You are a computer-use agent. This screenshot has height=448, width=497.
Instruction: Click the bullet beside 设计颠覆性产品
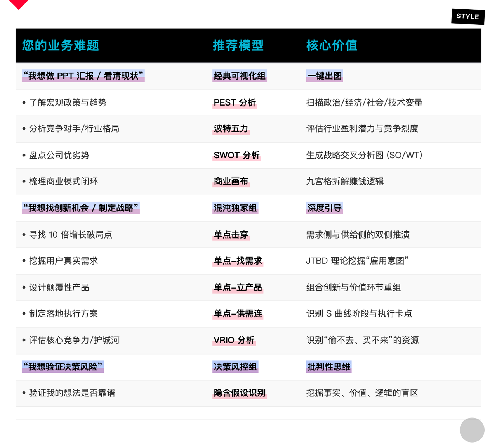pyautogui.click(x=23, y=287)
